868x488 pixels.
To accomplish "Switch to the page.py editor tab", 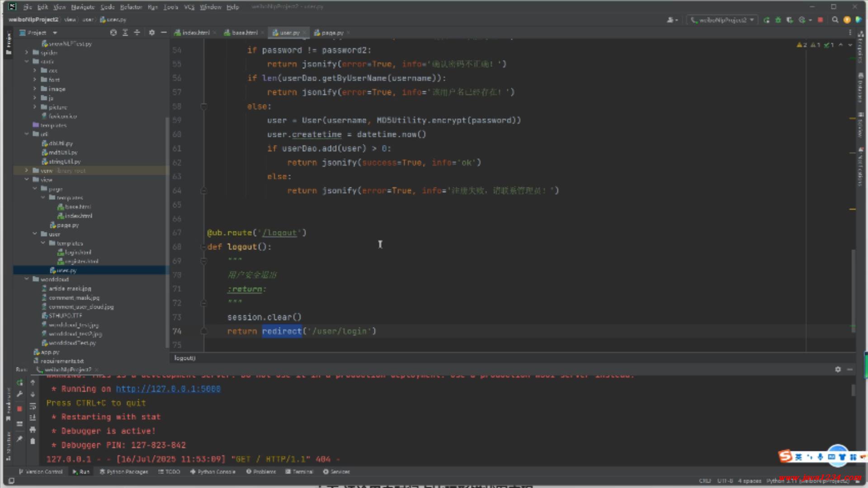I will pyautogui.click(x=332, y=33).
